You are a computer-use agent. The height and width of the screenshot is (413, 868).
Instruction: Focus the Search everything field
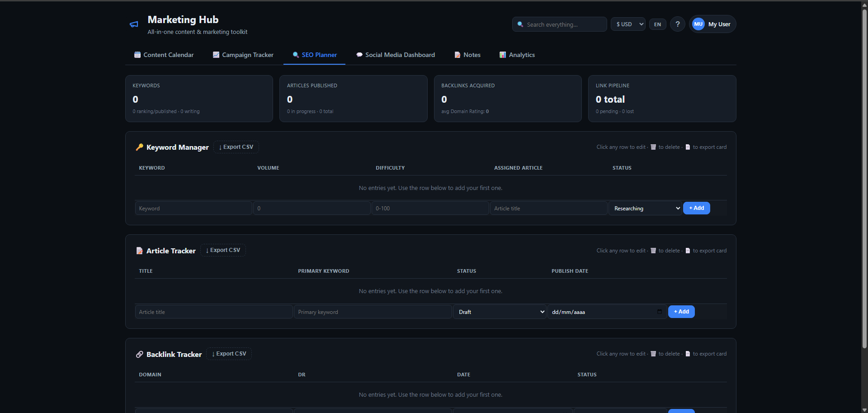[x=559, y=24]
